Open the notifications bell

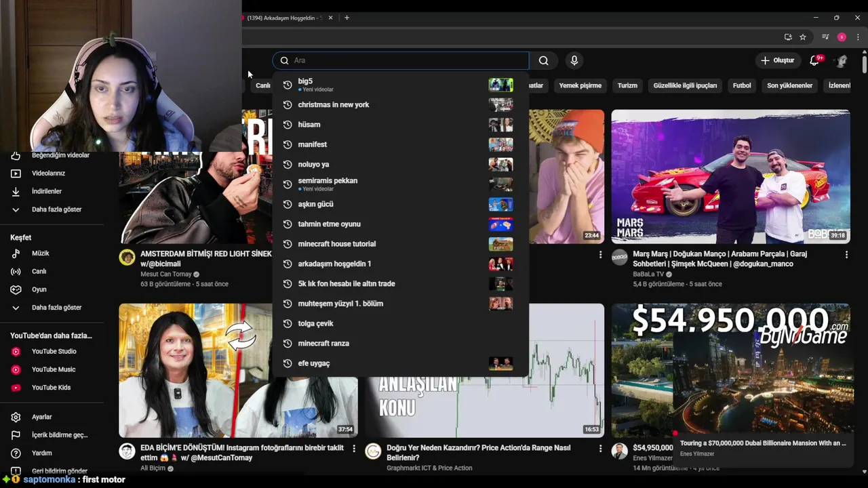pyautogui.click(x=815, y=60)
